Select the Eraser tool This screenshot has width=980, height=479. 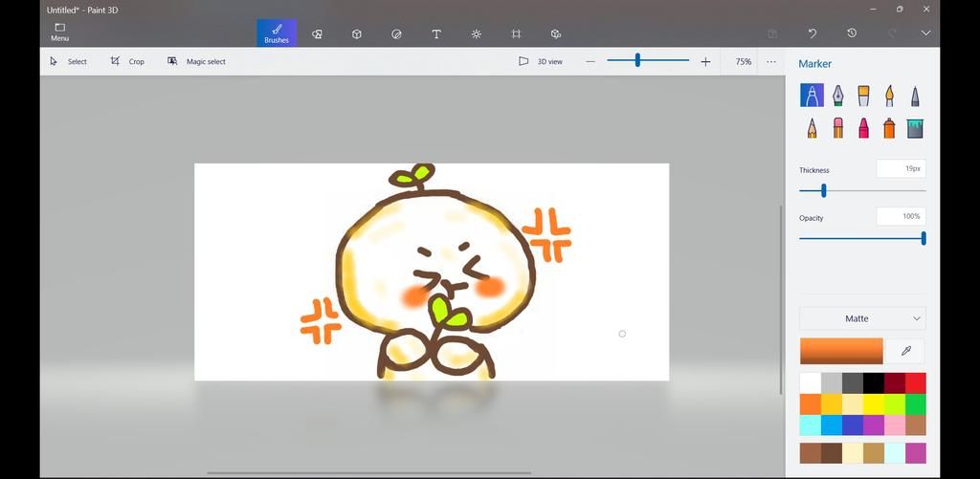pyautogui.click(x=837, y=128)
